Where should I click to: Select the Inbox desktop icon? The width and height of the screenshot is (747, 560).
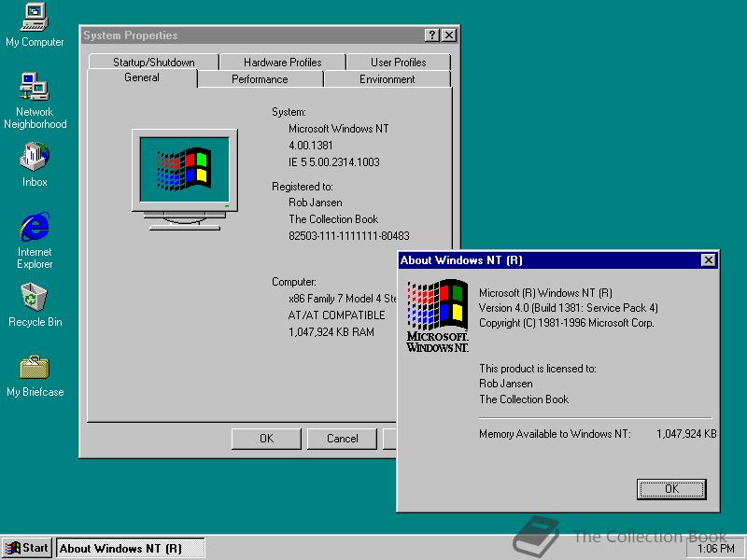coord(35,164)
